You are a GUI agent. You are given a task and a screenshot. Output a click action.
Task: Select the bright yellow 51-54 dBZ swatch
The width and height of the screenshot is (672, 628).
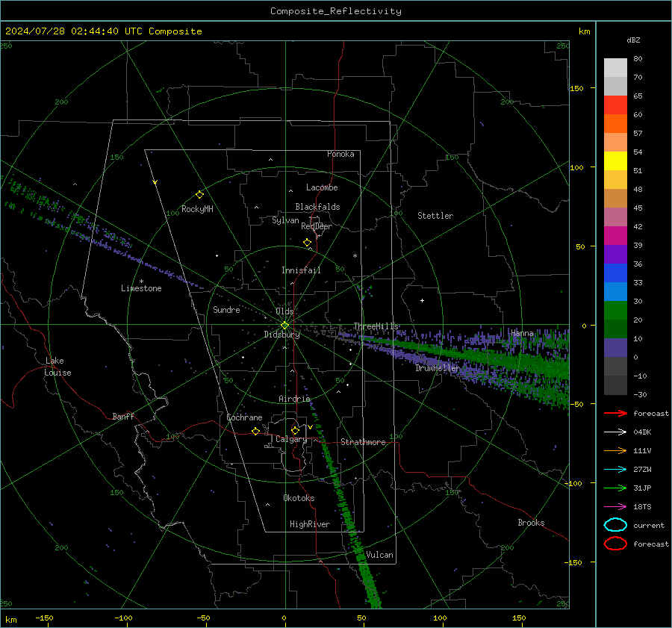click(x=615, y=161)
